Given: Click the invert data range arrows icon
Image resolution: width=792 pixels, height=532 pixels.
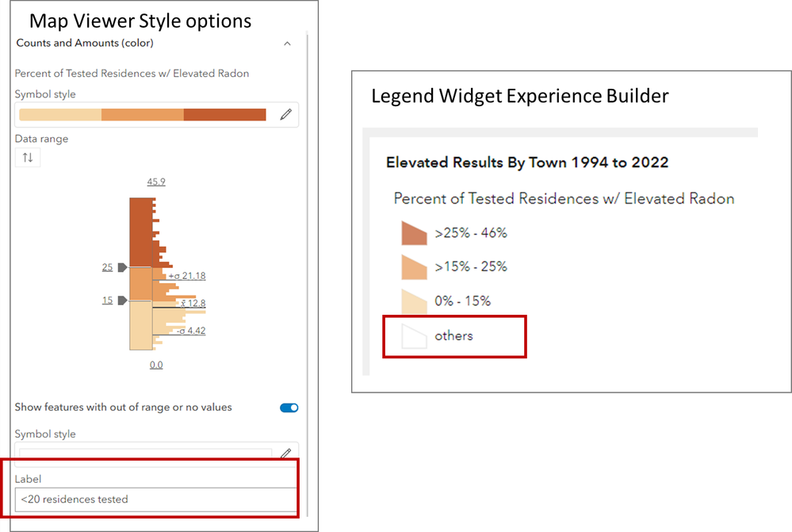Looking at the screenshot, I should (28, 157).
